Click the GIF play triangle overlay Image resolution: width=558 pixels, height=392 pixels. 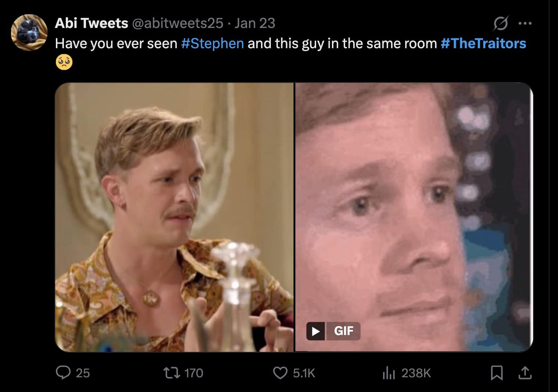(x=315, y=331)
